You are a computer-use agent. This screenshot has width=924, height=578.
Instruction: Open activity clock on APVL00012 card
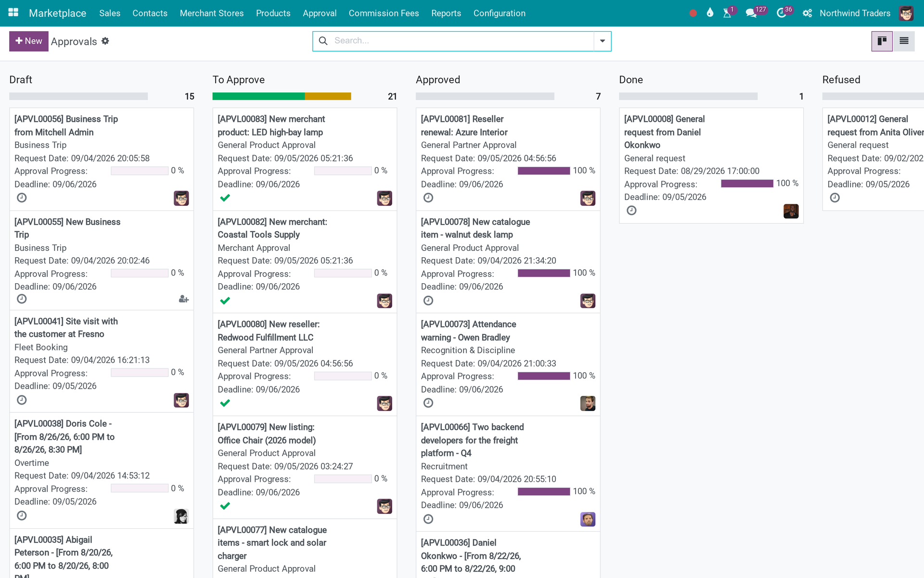click(835, 197)
